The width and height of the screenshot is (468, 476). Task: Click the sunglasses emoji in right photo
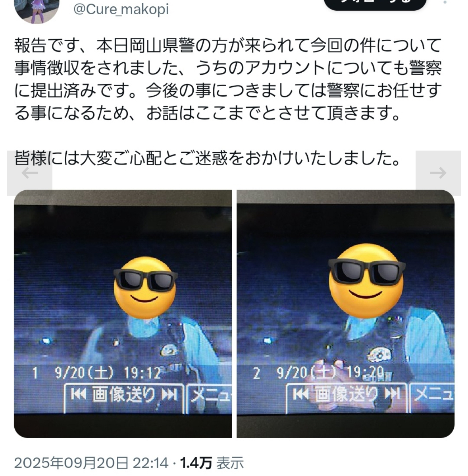click(366, 281)
